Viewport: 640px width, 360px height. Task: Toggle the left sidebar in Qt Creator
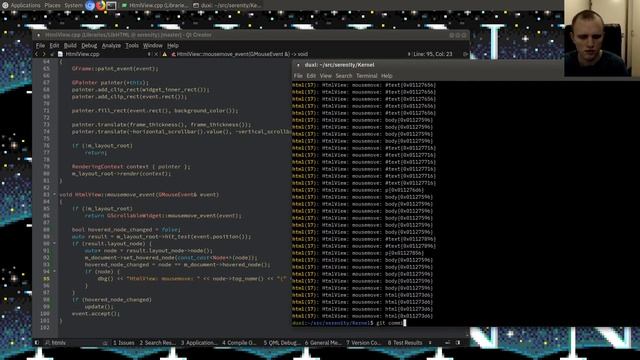point(37,343)
